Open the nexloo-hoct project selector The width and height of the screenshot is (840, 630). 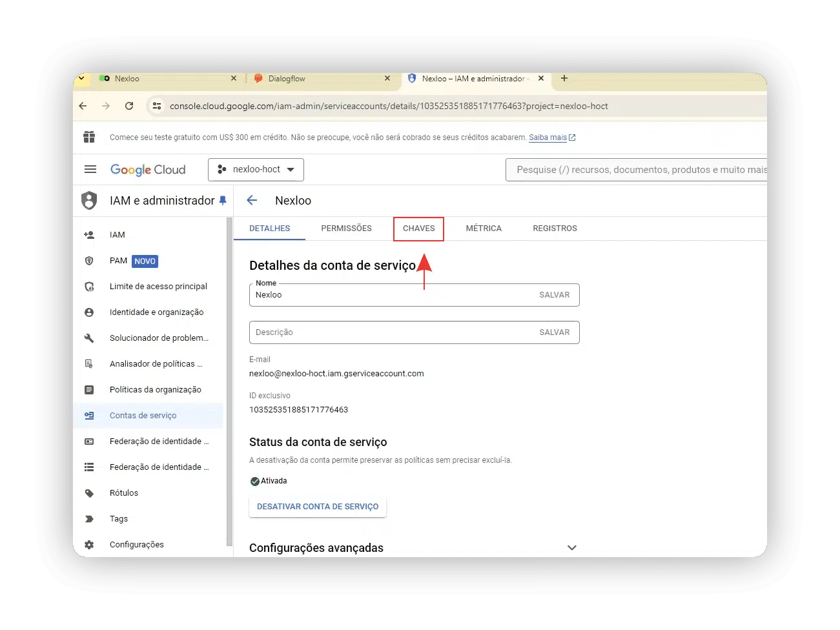(256, 169)
